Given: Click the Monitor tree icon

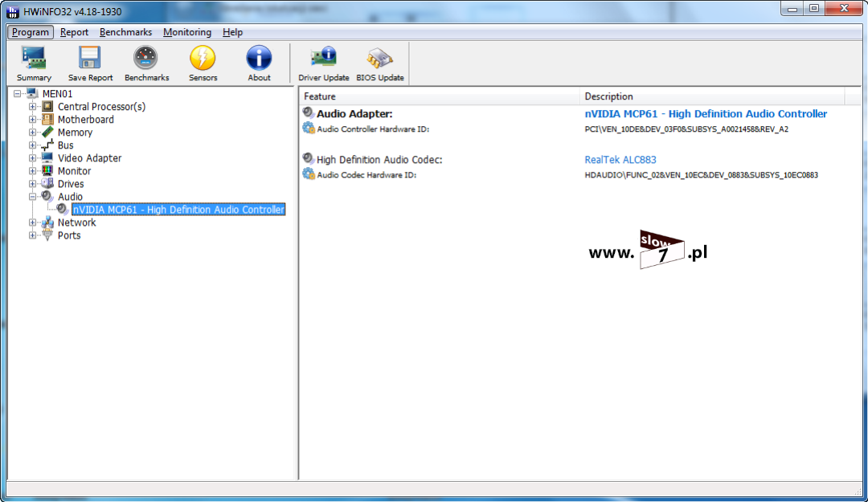Looking at the screenshot, I should 47,170.
